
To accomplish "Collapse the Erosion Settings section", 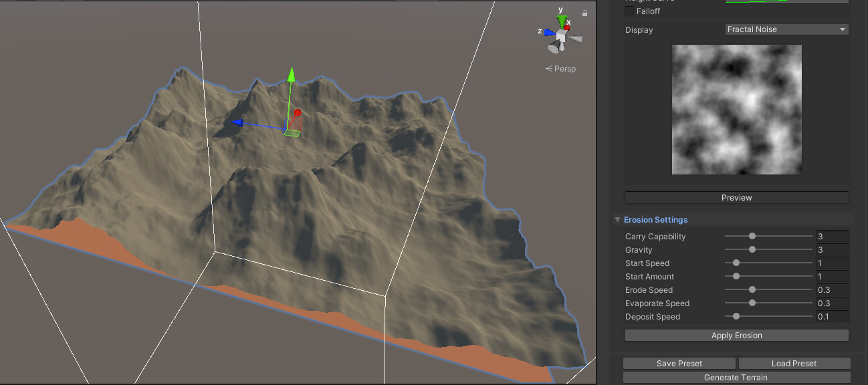I will coord(617,219).
